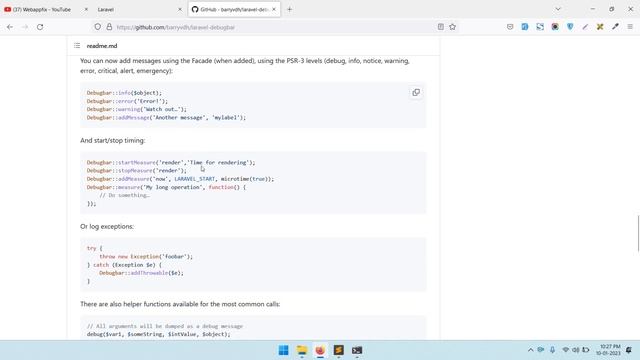Screen dimensions: 640x360
Task: Click the Debugbar::measure 'My long operation' line
Action: point(166,187)
